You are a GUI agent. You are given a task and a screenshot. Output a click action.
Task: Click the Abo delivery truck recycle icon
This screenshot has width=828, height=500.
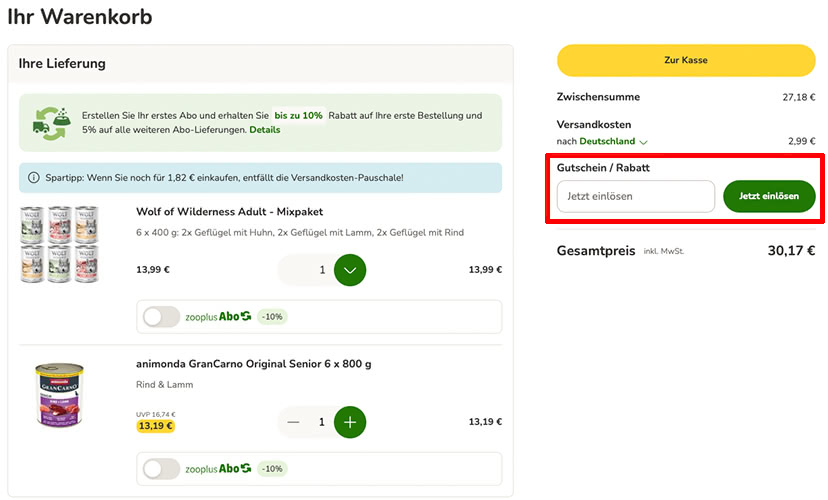click(51, 124)
